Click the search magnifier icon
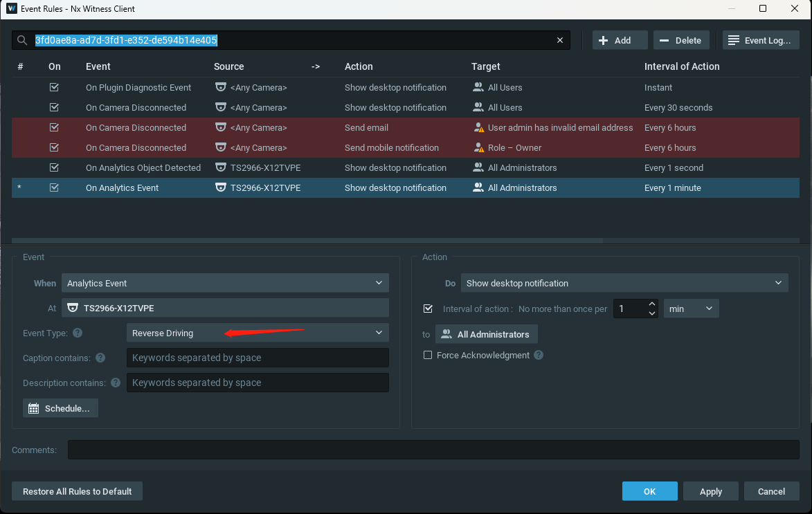 (21, 40)
